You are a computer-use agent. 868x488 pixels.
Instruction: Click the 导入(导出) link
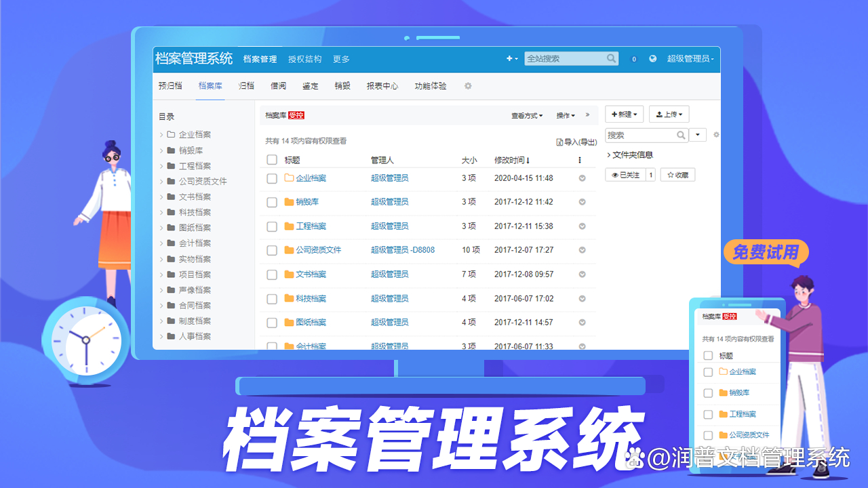tap(576, 142)
